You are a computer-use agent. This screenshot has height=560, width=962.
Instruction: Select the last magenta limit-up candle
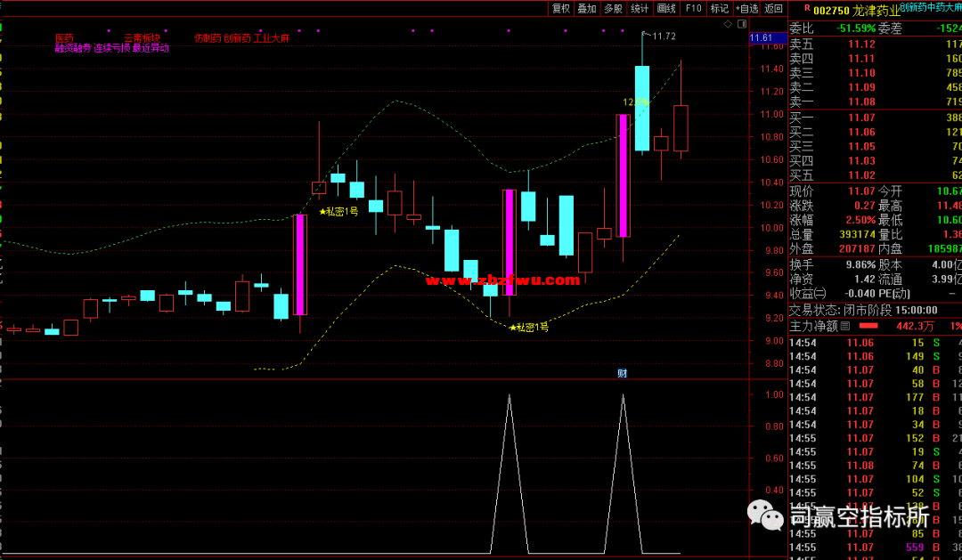(x=624, y=175)
